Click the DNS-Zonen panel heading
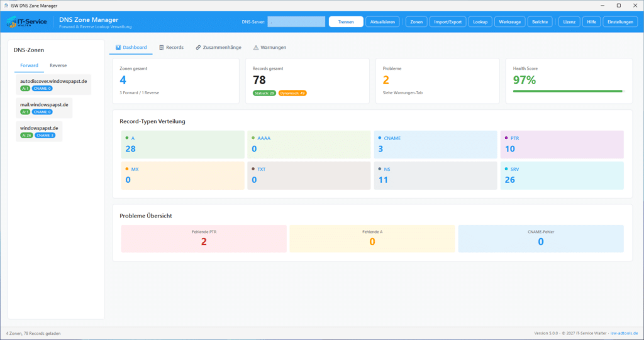Image resolution: width=644 pixels, height=340 pixels. coord(29,50)
